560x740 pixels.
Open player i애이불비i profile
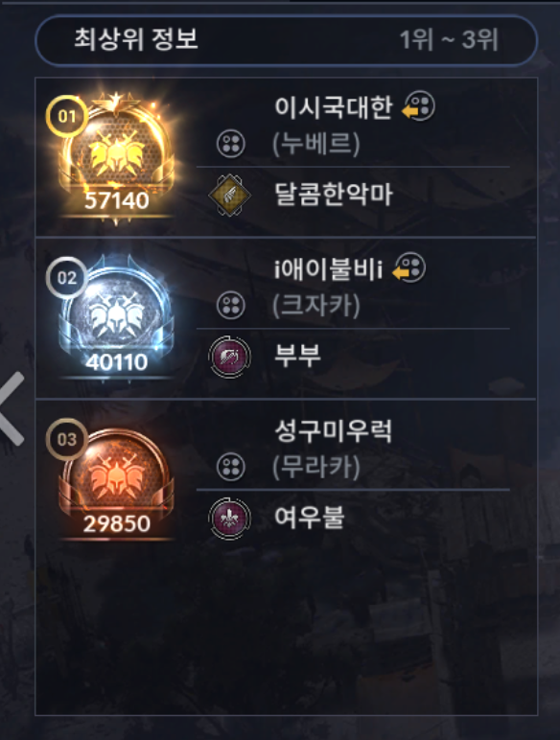[x=328, y=268]
